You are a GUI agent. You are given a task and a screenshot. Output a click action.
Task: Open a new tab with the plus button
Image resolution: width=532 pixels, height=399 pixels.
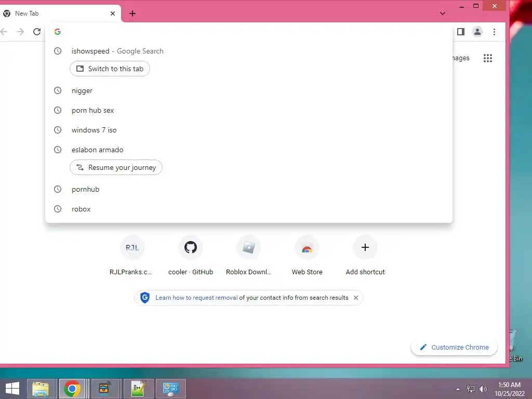132,14
